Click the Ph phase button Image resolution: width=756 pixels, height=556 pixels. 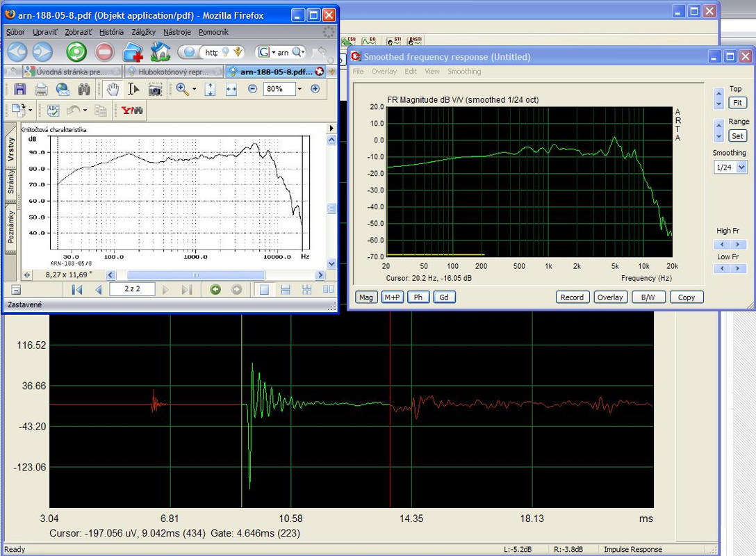418,297
